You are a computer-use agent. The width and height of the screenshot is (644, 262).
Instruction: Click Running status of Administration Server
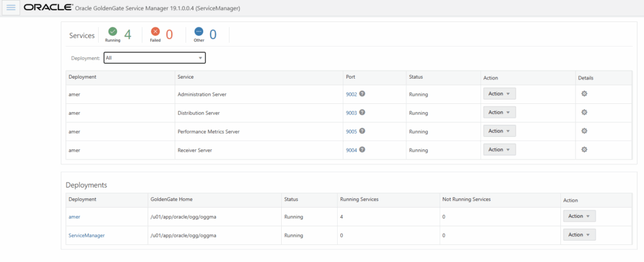click(418, 94)
